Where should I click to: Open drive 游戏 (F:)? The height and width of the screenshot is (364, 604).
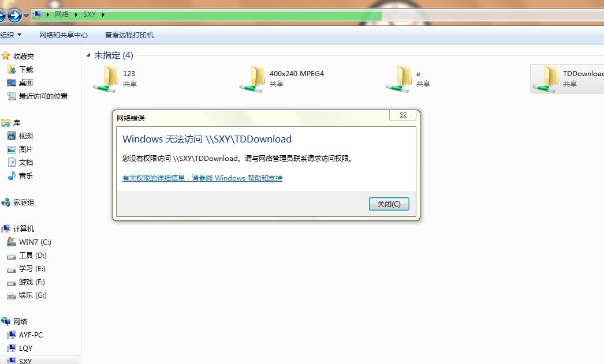(32, 282)
